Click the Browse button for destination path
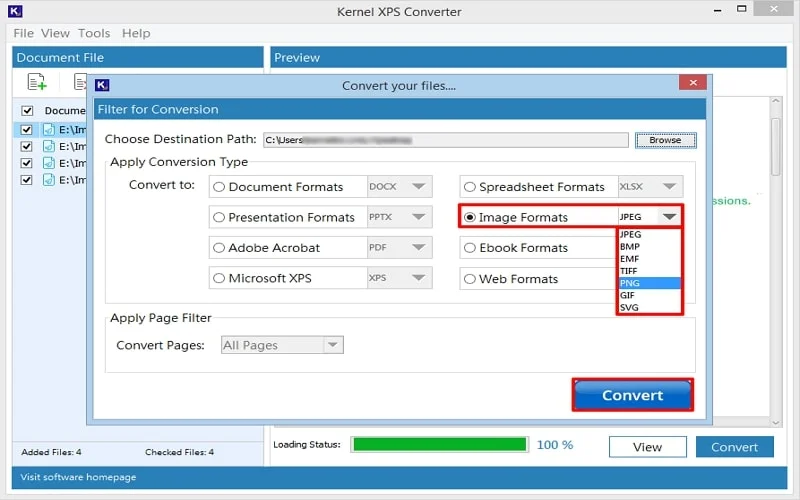The image size is (800, 500). (x=665, y=140)
